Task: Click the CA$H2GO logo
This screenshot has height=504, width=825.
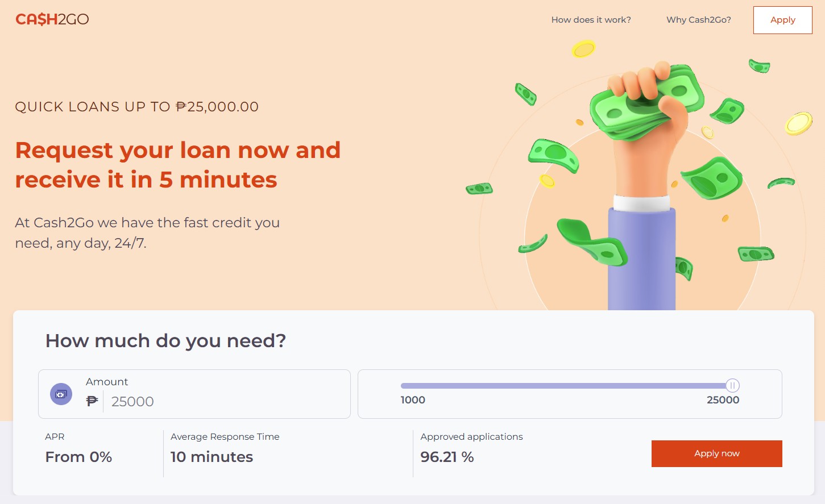Action: point(52,19)
